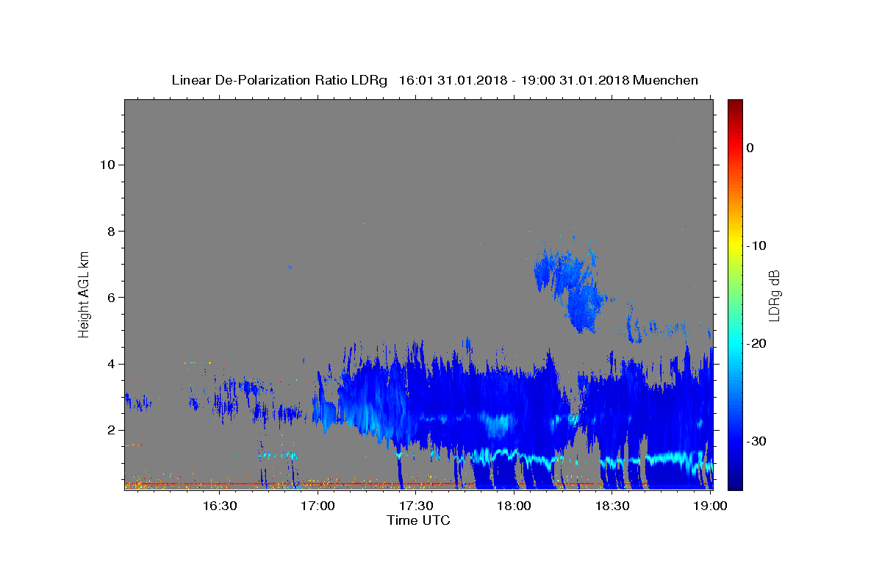882x588 pixels.
Task: Click the colorbar value -30
Action: tap(757, 441)
